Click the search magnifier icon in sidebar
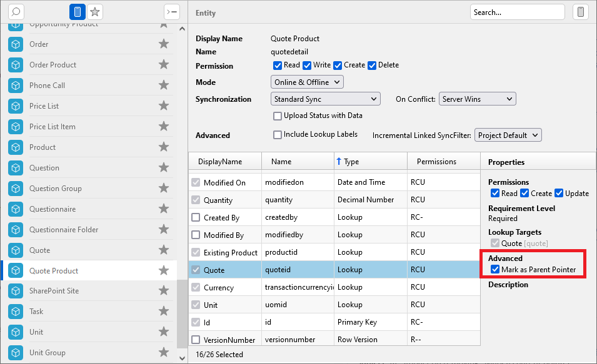The image size is (597, 364). pyautogui.click(x=16, y=12)
